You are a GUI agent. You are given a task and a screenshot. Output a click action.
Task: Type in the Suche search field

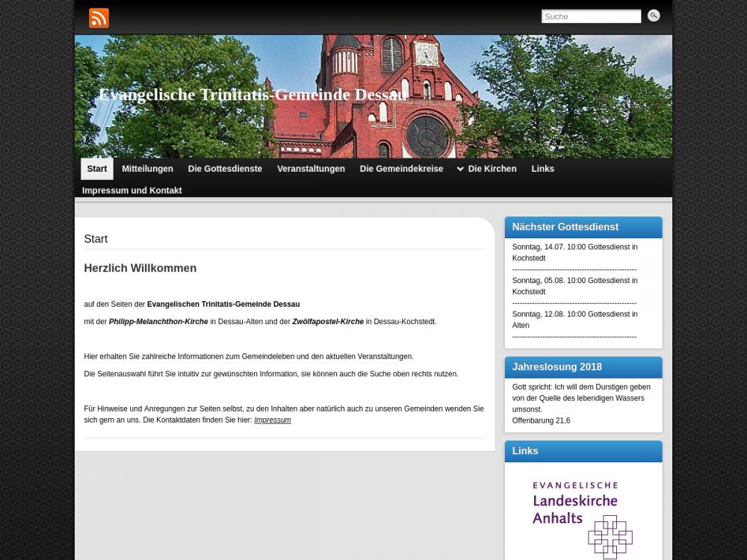coord(590,16)
